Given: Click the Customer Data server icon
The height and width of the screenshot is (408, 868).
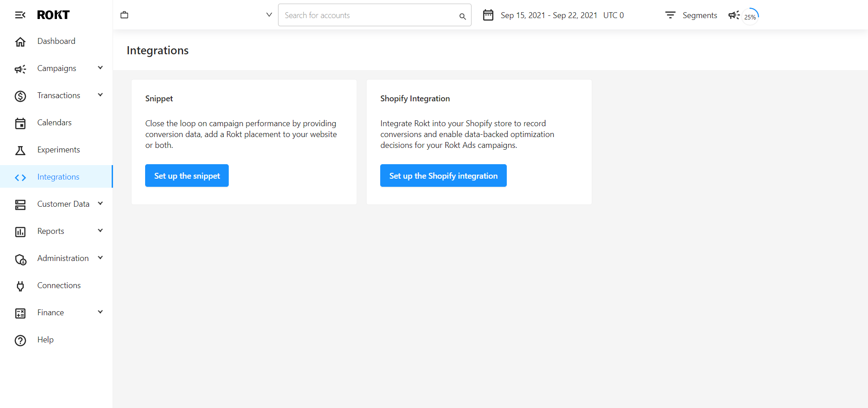Looking at the screenshot, I should click(x=20, y=204).
